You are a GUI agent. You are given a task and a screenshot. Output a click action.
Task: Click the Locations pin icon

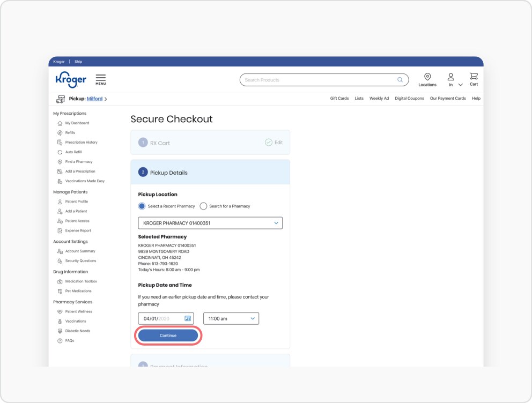pos(427,77)
